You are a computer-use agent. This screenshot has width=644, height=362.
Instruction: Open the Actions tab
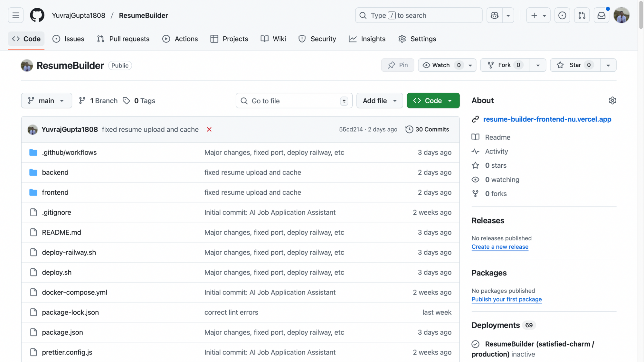180,39
